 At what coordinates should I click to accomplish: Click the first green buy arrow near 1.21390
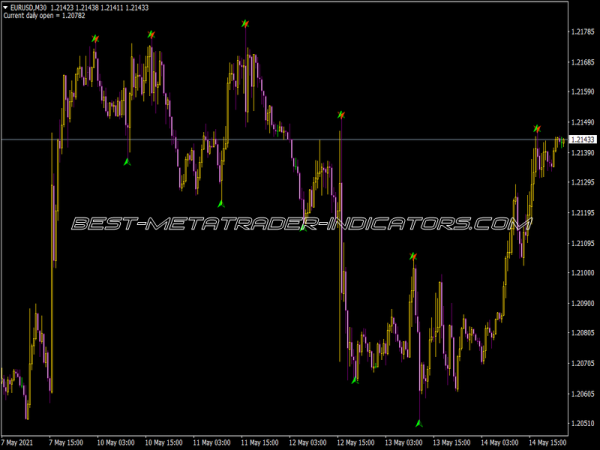(x=127, y=161)
